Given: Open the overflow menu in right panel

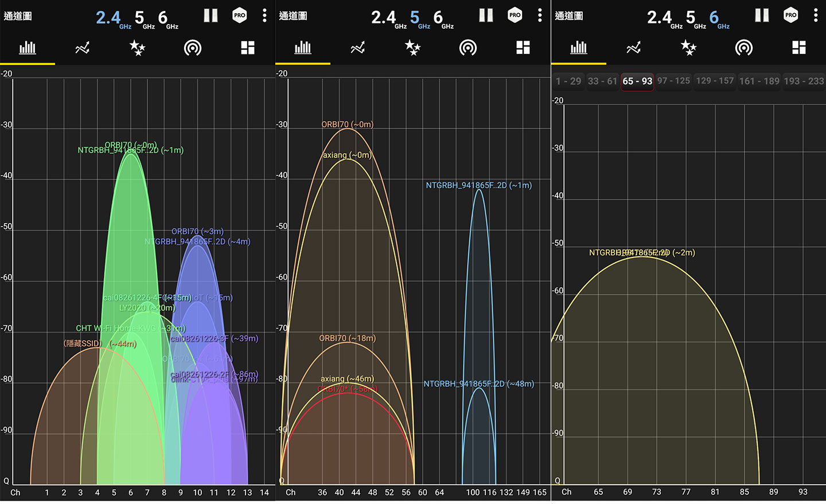Looking at the screenshot, I should 816,15.
